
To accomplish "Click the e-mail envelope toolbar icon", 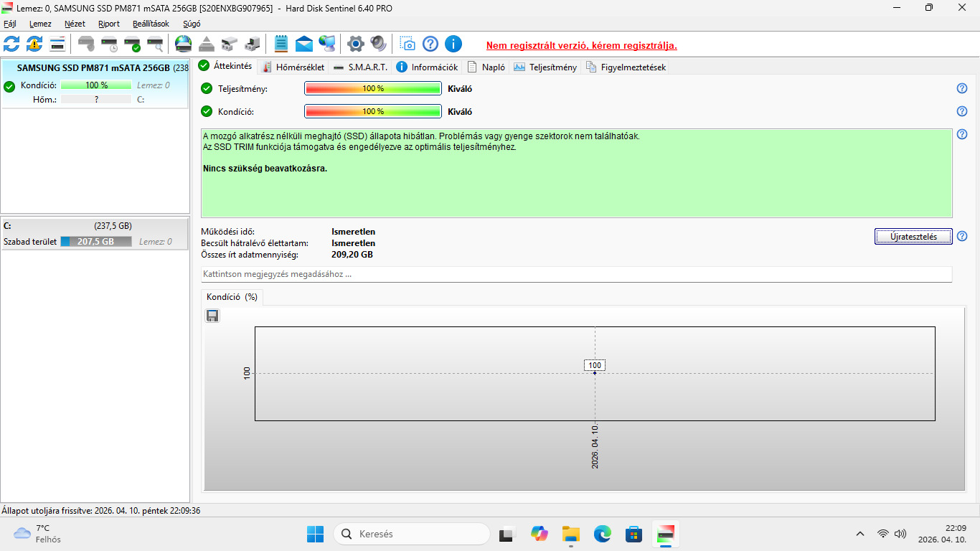I will 304,44.
